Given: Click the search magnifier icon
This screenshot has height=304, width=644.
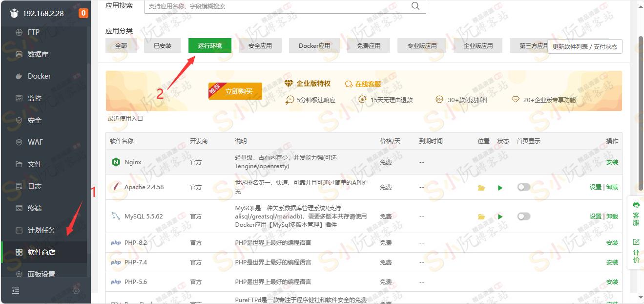Looking at the screenshot, I should (x=415, y=6).
